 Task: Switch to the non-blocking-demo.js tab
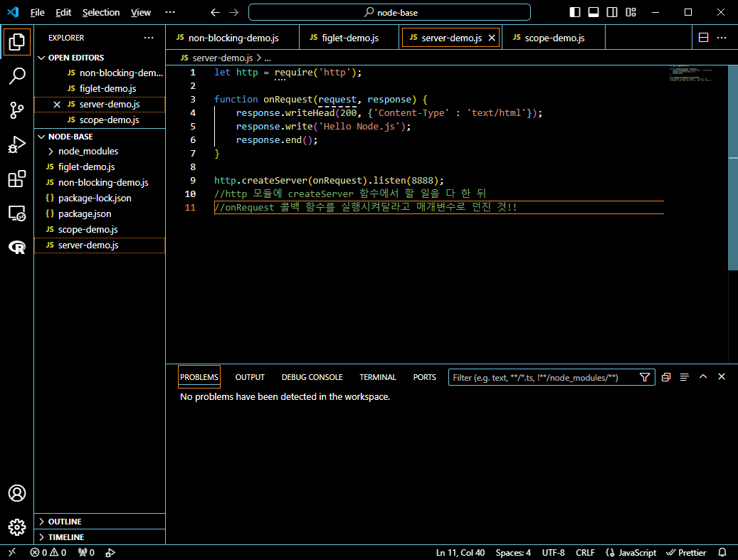[x=233, y=38]
